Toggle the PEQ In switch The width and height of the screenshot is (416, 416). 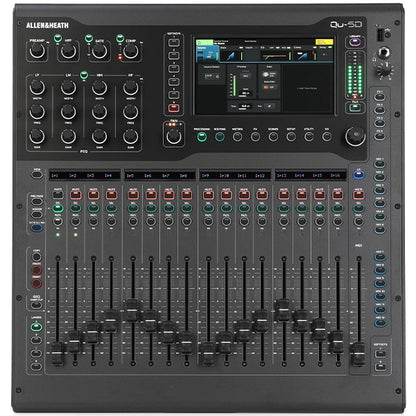click(84, 75)
